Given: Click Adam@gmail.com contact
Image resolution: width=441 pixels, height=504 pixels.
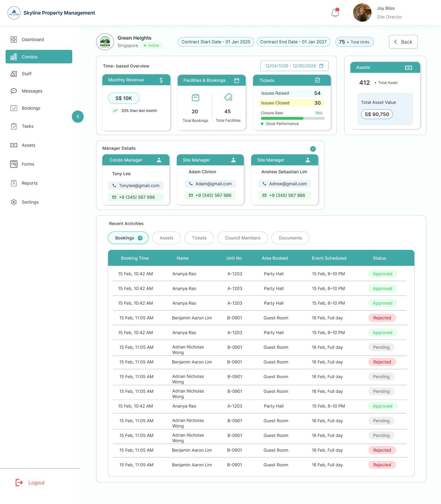Looking at the screenshot, I should click(x=210, y=184).
